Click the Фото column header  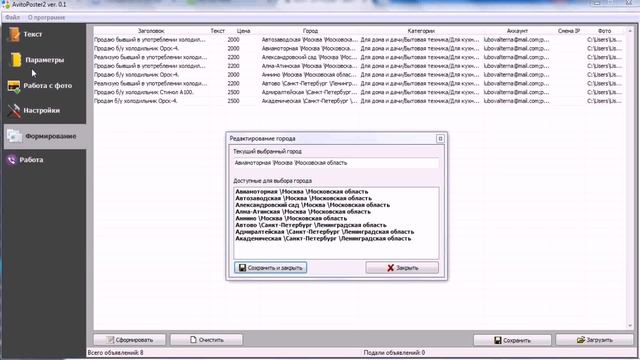604,31
